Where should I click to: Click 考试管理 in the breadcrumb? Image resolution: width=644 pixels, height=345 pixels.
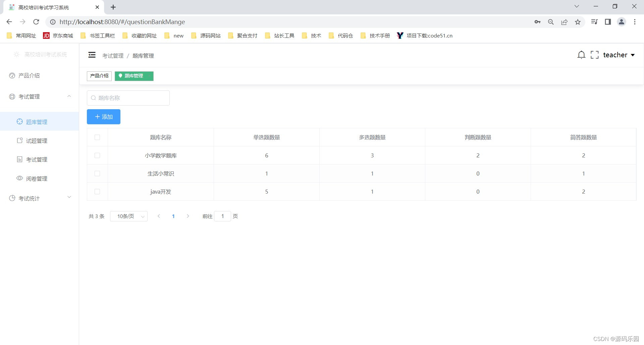[x=113, y=56]
